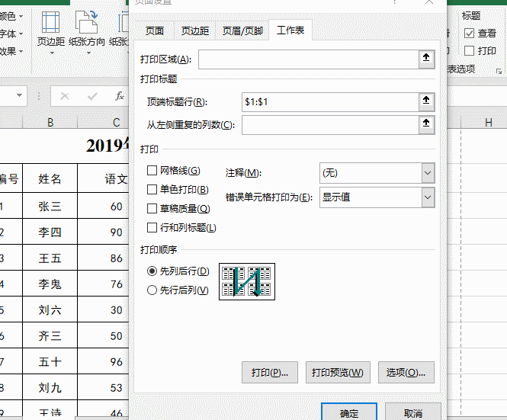
Task: Click the sheet options dialog launcher icon
Action: point(499,72)
